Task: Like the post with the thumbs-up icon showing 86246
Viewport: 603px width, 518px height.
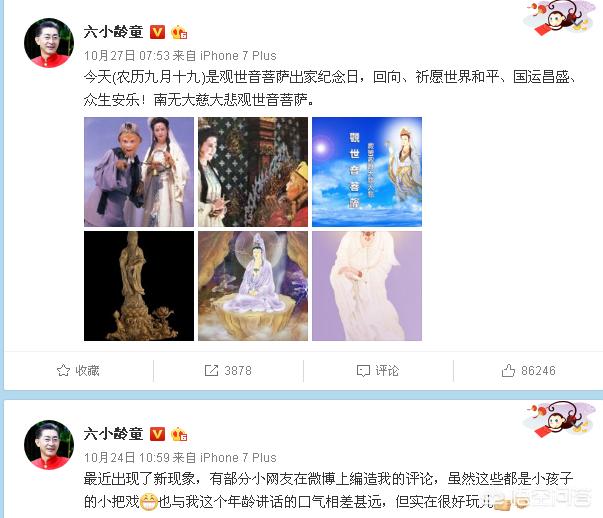Action: point(508,370)
